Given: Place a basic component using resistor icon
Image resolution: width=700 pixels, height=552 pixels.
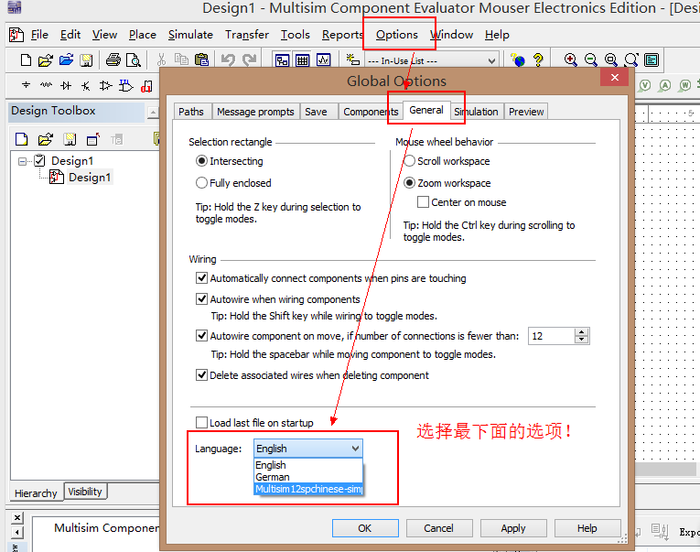Looking at the screenshot, I should click(46, 85).
